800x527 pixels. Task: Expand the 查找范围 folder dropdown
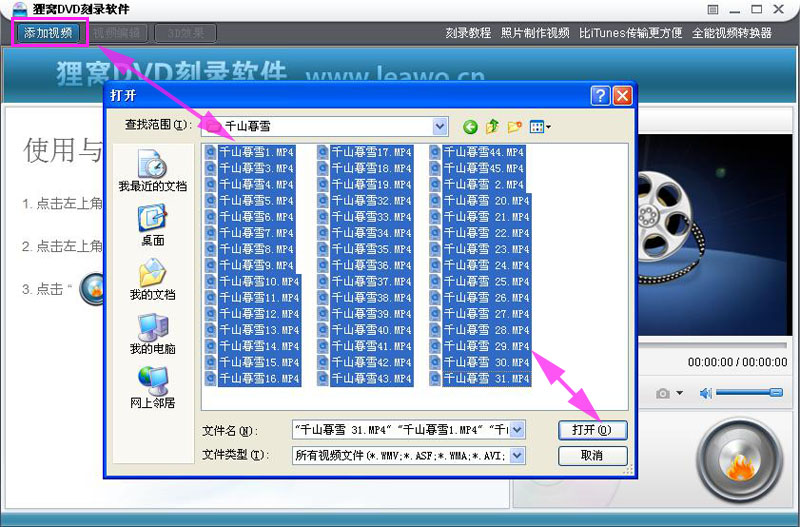(440, 126)
